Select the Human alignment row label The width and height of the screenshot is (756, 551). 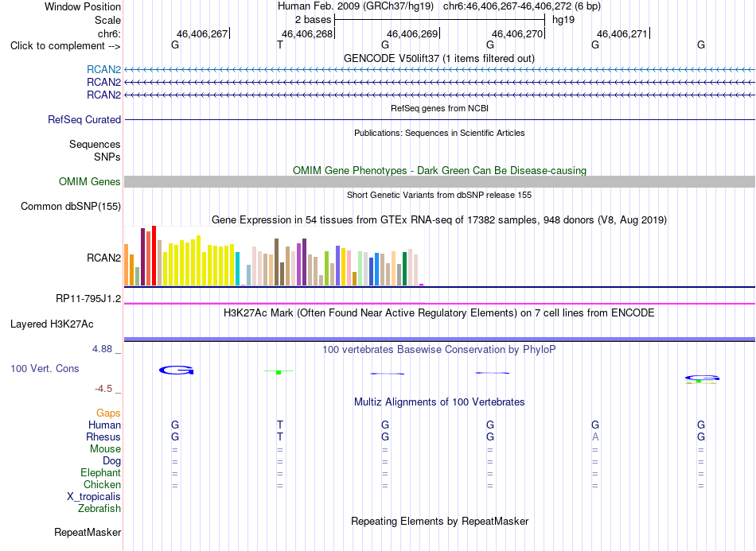(x=104, y=425)
